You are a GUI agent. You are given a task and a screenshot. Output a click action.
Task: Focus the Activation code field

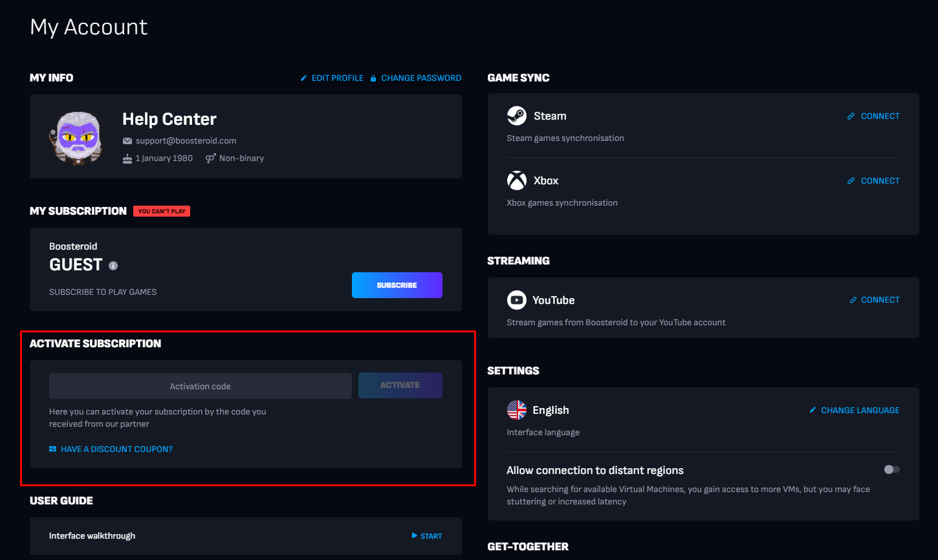pyautogui.click(x=201, y=386)
